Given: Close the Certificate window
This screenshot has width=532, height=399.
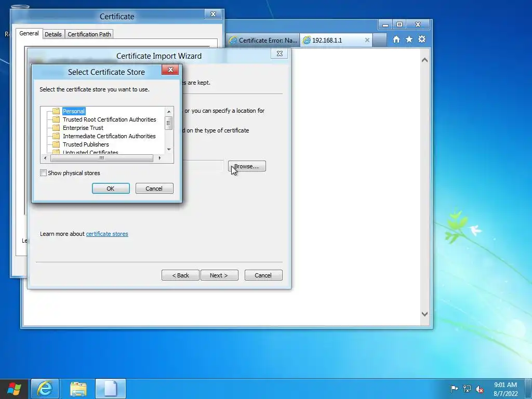Looking at the screenshot, I should (213, 14).
